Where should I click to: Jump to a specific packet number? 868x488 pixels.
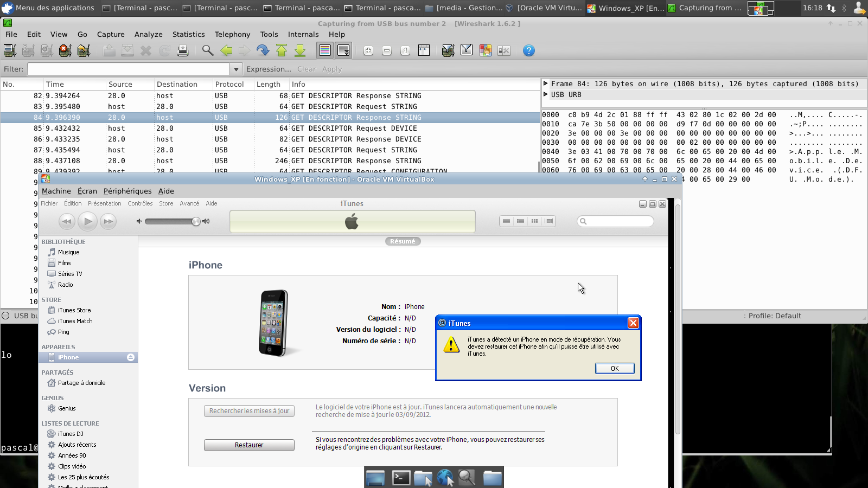pos(263,50)
